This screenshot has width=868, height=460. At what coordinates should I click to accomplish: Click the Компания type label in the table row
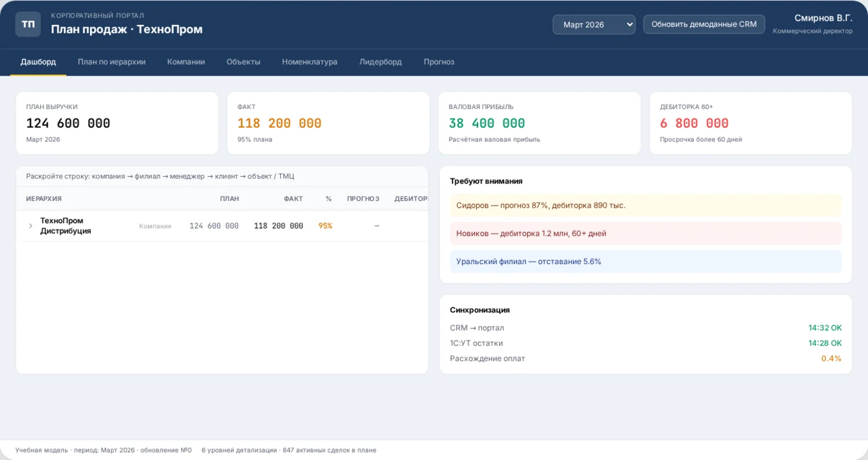[x=155, y=226]
